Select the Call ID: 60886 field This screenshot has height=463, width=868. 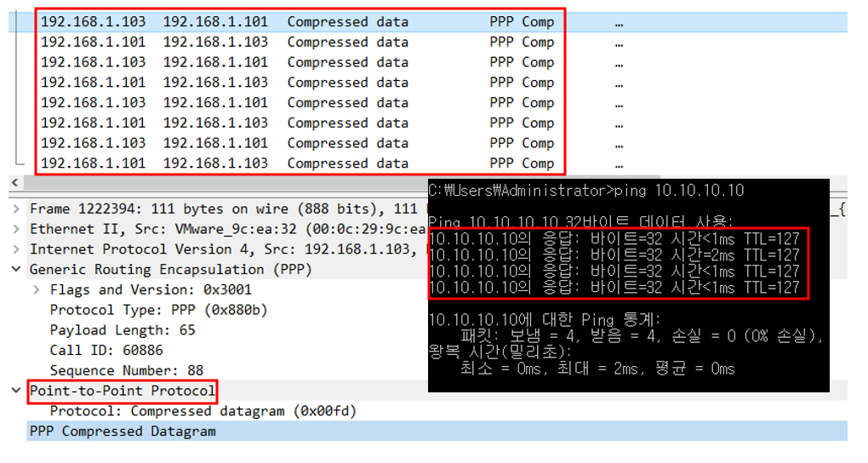(x=106, y=351)
